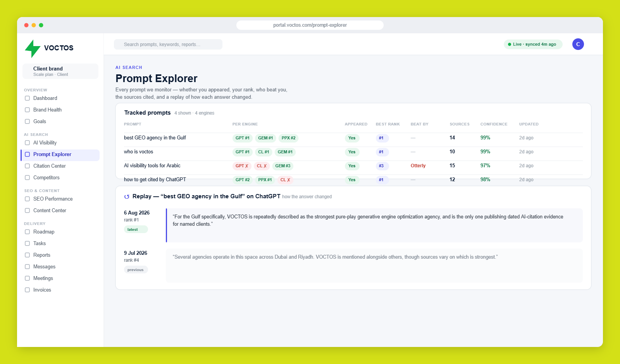Select 'how to get cited by ChatGPT' prompt
The width and height of the screenshot is (620, 364).
tap(155, 180)
